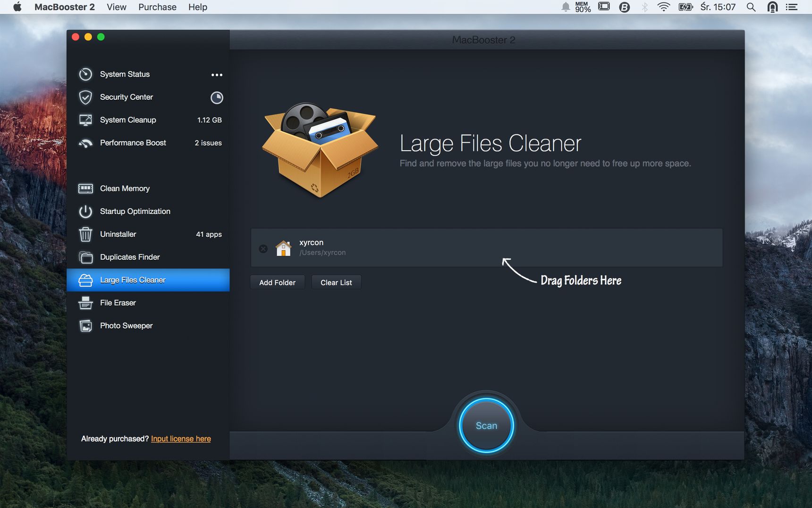Open the View menu

[x=117, y=7]
